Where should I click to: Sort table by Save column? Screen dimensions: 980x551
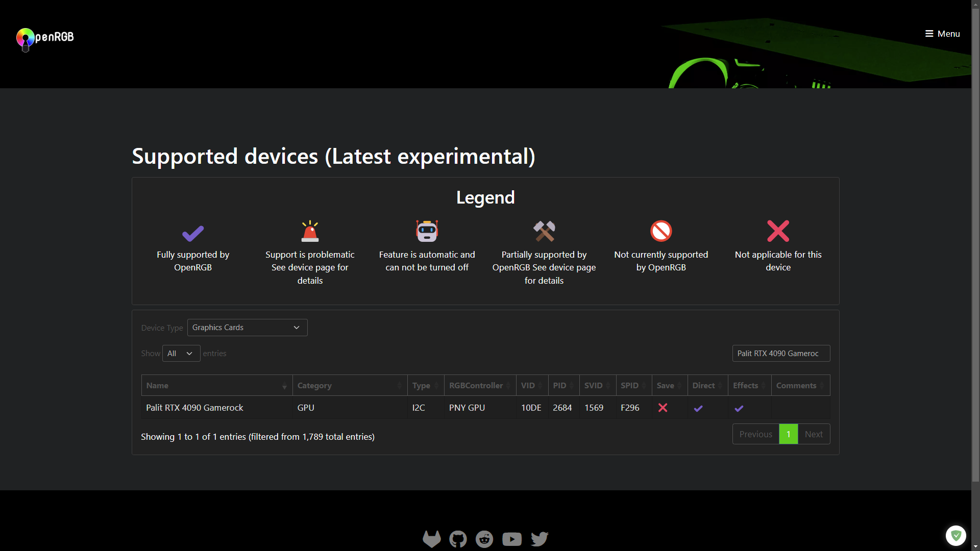click(x=670, y=386)
